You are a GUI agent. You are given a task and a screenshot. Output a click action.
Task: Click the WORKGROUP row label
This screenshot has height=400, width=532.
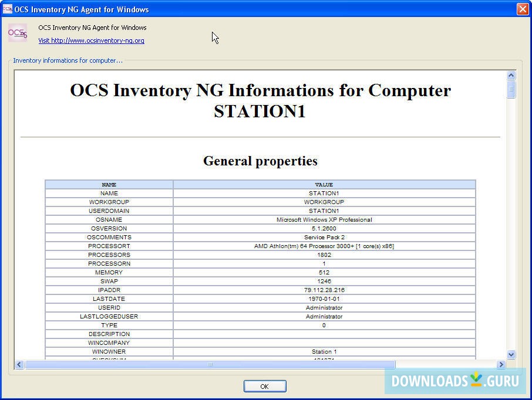(109, 202)
